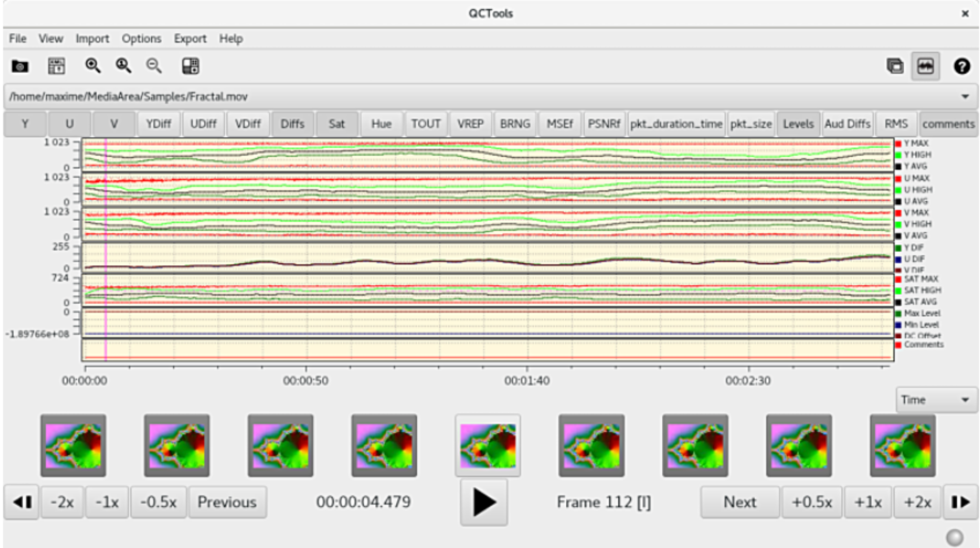Enable the PSNRf graph filter
The image size is (980, 548).
click(x=604, y=124)
